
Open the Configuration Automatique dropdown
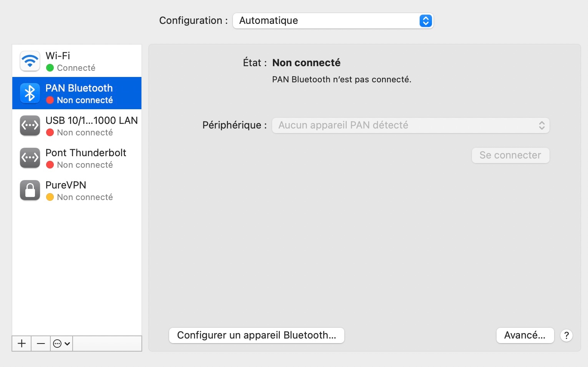coord(333,21)
